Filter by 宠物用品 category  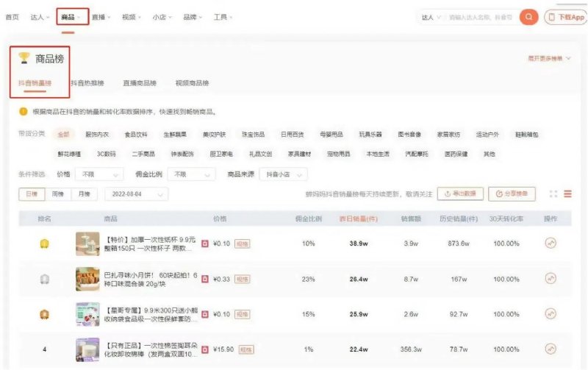click(338, 154)
